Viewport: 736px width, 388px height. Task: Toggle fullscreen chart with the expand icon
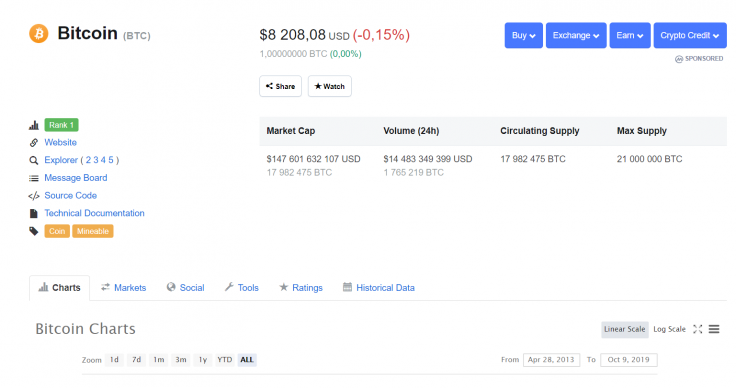click(x=698, y=329)
